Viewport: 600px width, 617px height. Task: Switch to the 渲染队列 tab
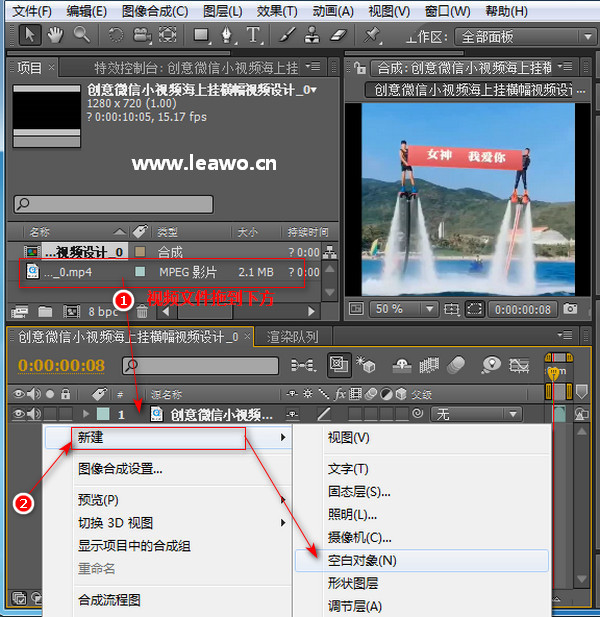point(293,337)
